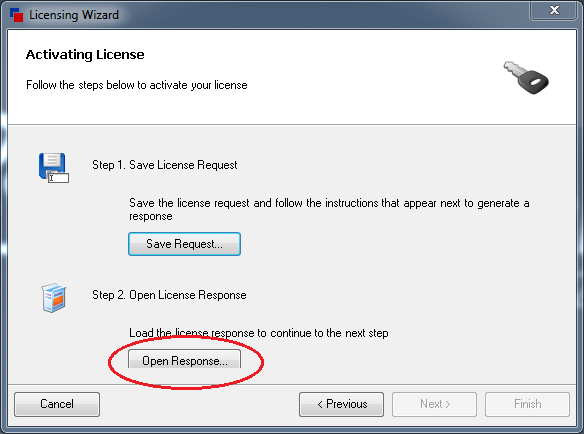The height and width of the screenshot is (434, 584).
Task: Click the 'Load the license response' instruction text
Action: [x=258, y=333]
